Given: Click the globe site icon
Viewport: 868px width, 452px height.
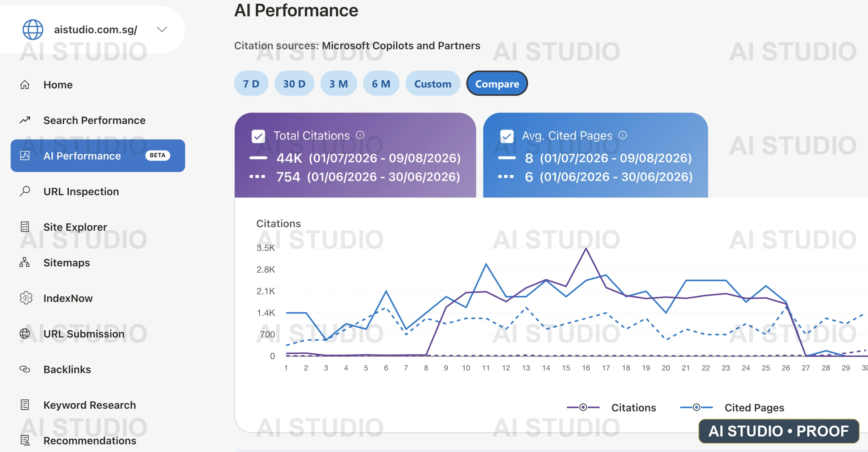Looking at the screenshot, I should pyautogui.click(x=33, y=29).
